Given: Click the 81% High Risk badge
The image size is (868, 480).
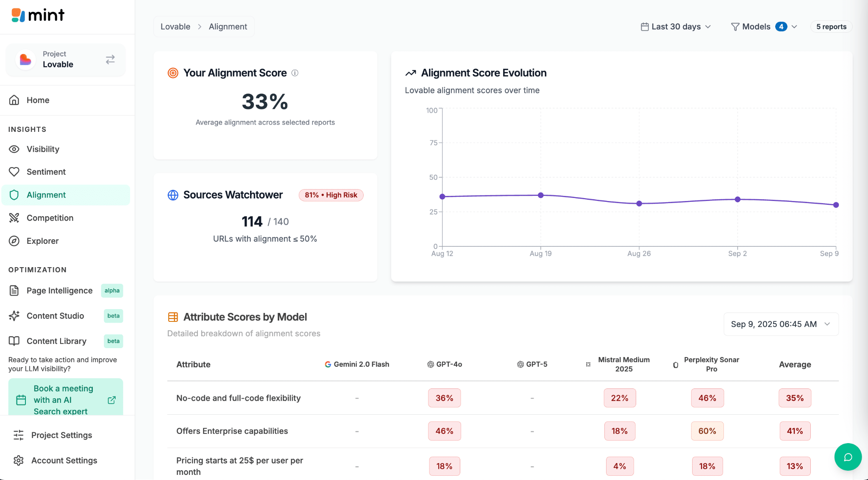Looking at the screenshot, I should tap(331, 195).
